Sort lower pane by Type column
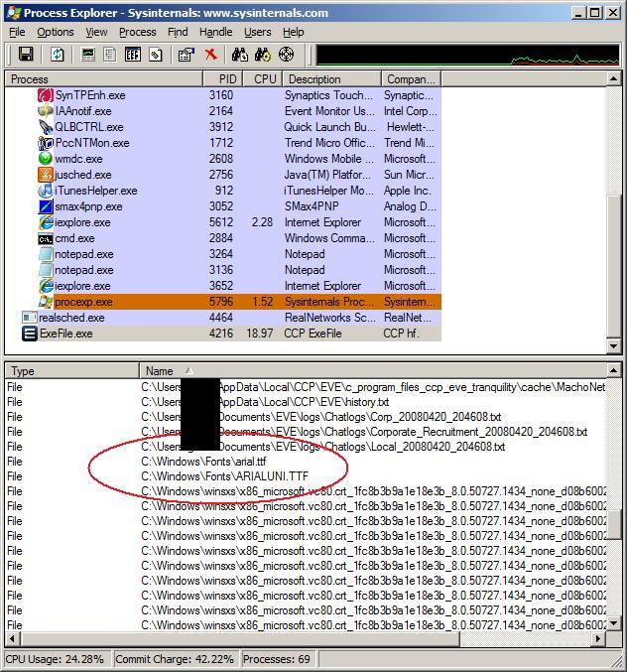This screenshot has height=672, width=627. click(x=72, y=370)
